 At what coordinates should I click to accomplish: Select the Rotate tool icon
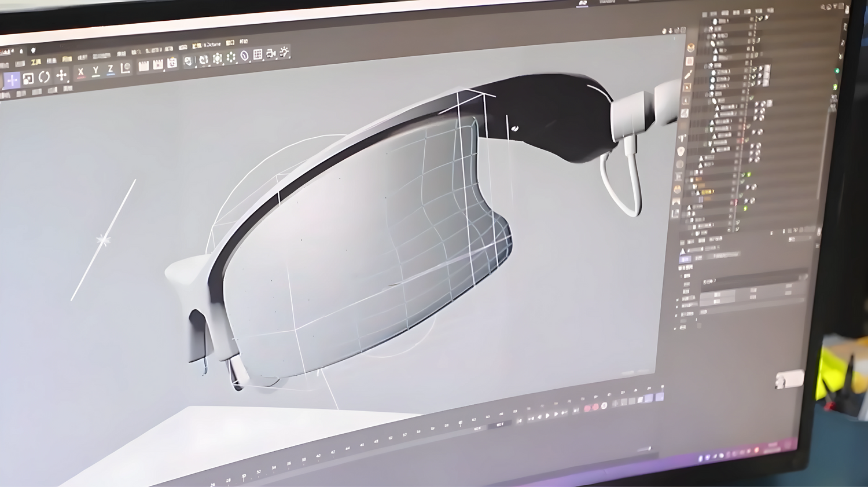(44, 76)
